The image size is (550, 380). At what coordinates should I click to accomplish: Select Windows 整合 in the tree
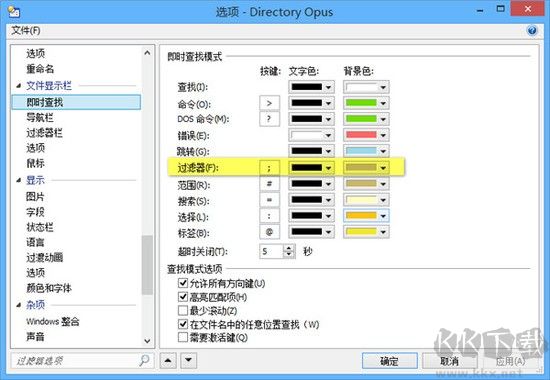click(53, 321)
